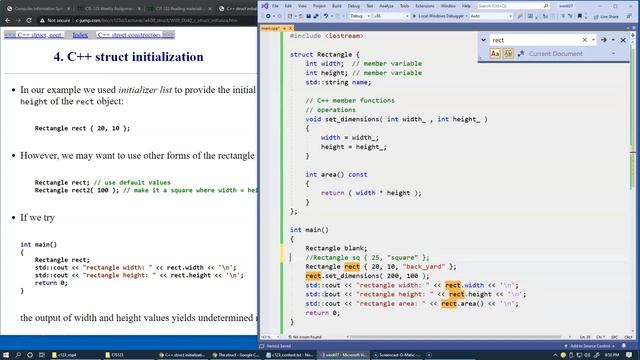This screenshot has height=360, width=640.
Task: Open the Tools menu
Action: [x=404, y=6]
